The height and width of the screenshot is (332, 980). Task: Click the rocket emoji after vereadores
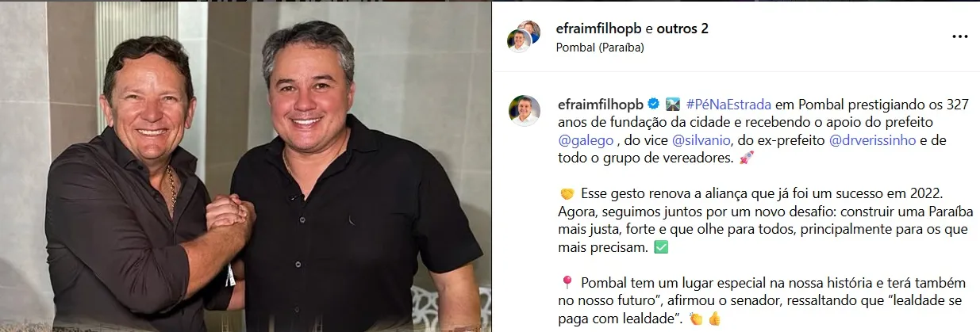tap(745, 158)
